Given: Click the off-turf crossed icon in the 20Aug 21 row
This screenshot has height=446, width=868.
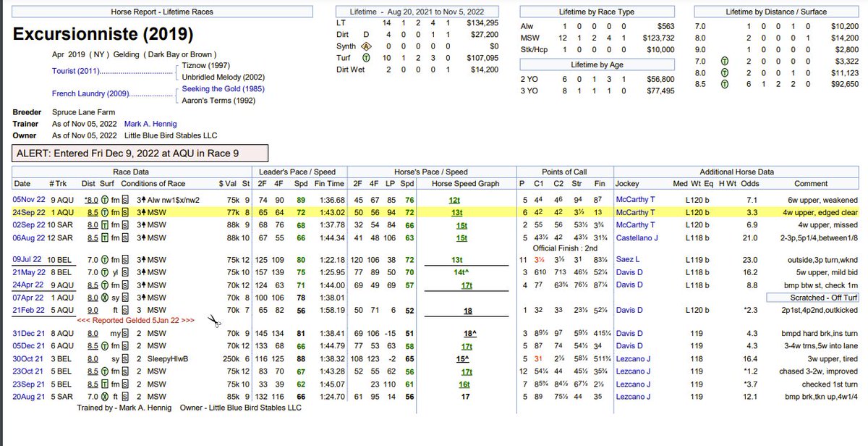Looking at the screenshot, I should click(x=105, y=397).
